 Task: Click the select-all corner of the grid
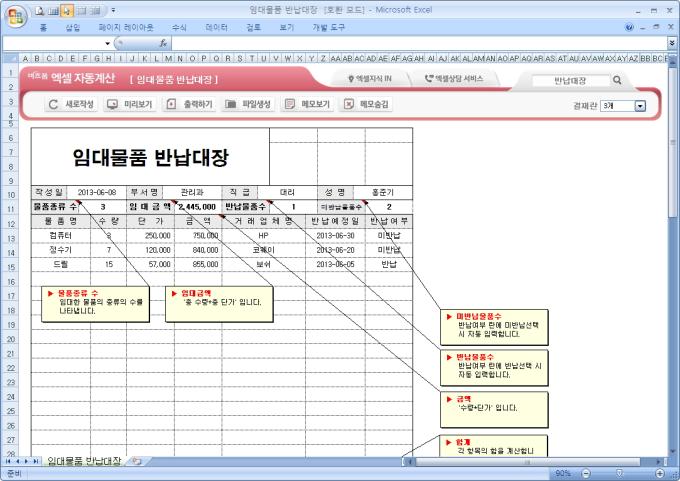[x=10, y=58]
